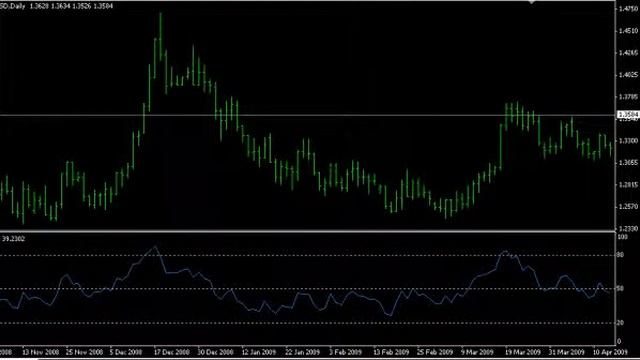Click the Daily OHLC header text
Viewport: 640px width, 360px height.
click(57, 6)
